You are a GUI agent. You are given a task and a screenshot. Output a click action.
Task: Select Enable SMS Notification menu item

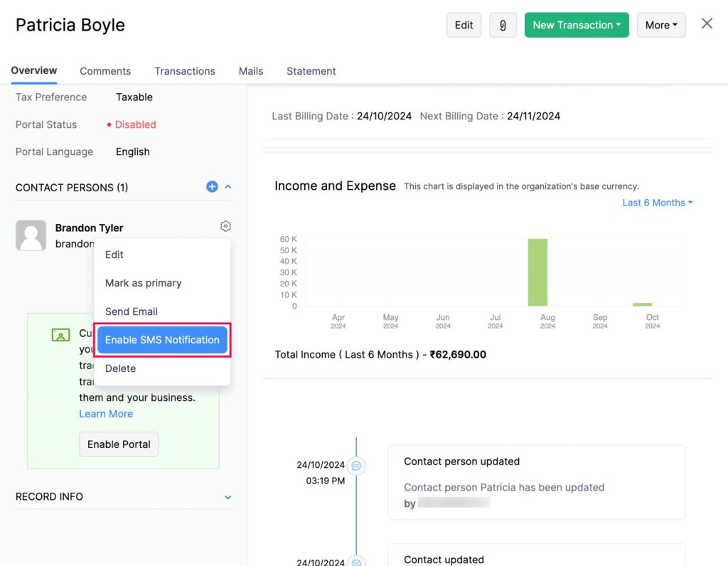tap(162, 340)
